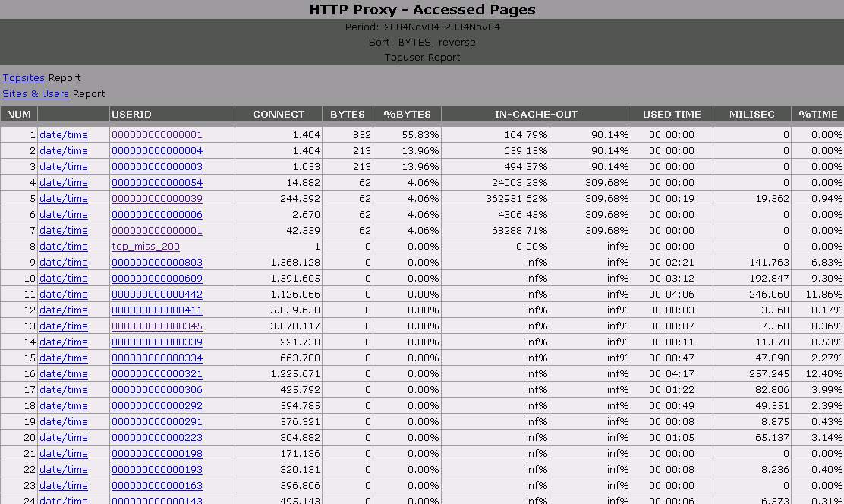Select used time 00:01:22 cell
The height and width of the screenshot is (504, 844).
[x=672, y=390]
